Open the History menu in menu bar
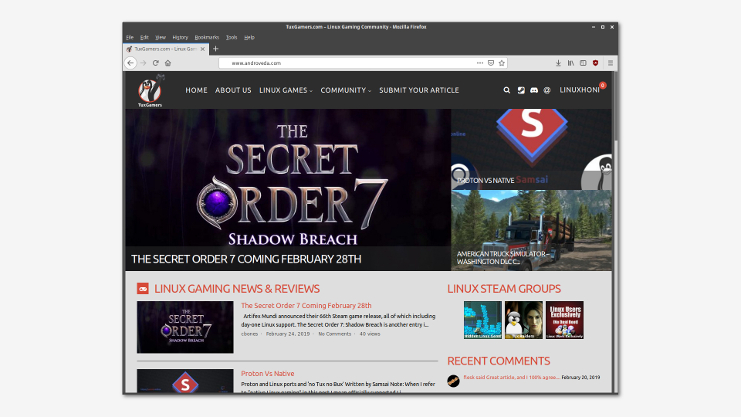Image resolution: width=741 pixels, height=417 pixels. tap(180, 37)
